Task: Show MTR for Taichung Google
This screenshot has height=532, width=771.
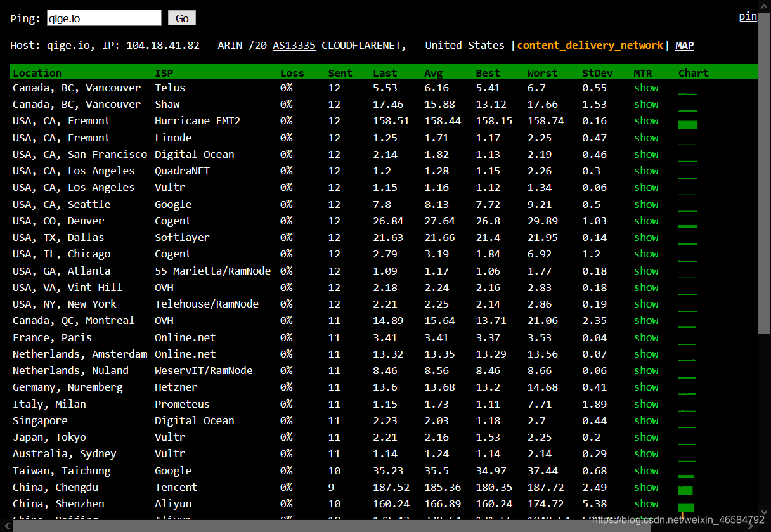Action: 646,470
